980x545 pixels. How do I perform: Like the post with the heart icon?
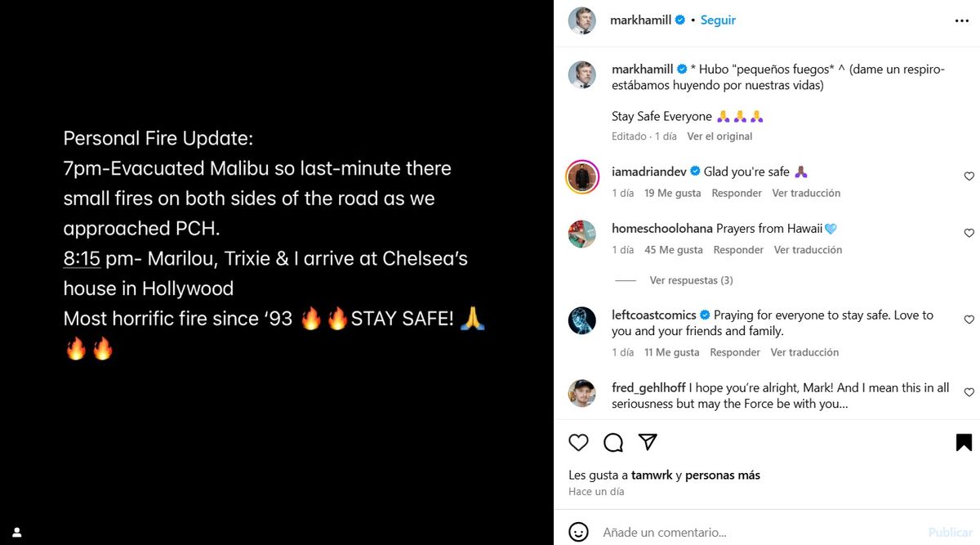578,442
